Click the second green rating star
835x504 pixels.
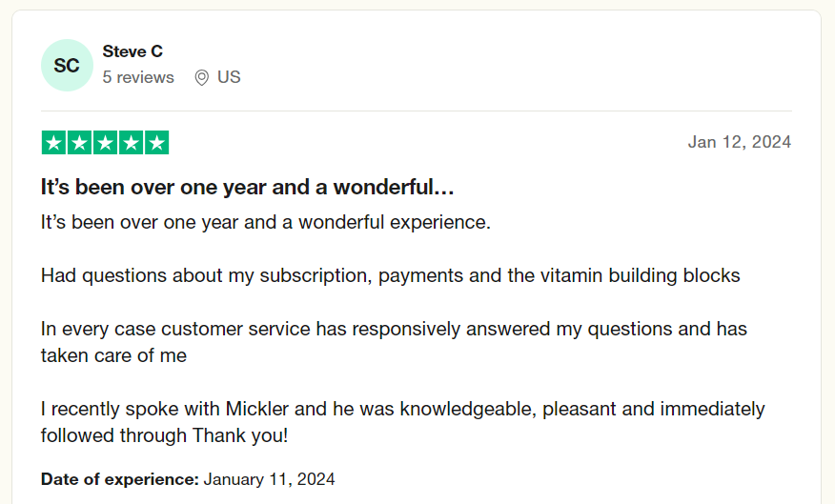pyautogui.click(x=79, y=143)
